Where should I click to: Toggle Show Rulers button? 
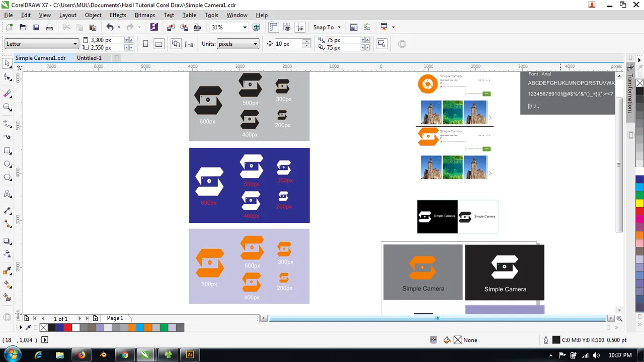pyautogui.click(x=274, y=27)
